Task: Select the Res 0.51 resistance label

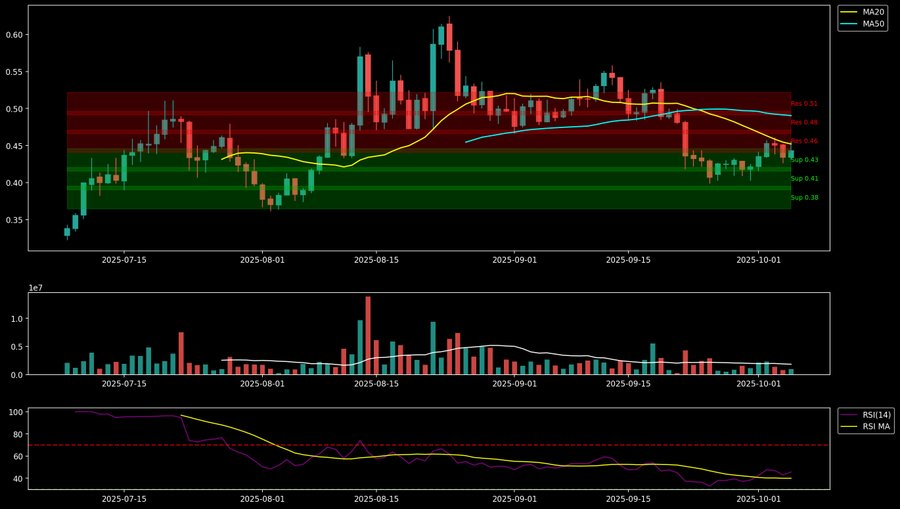Action: 804,103
